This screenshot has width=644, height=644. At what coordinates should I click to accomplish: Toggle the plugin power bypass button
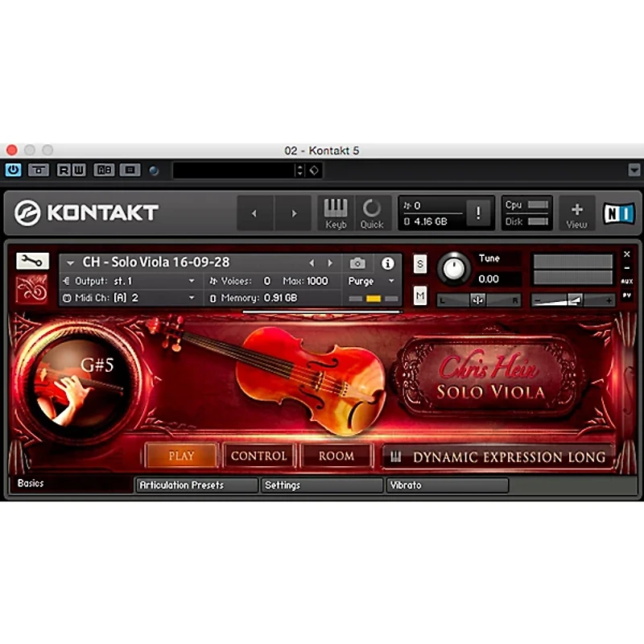14,170
